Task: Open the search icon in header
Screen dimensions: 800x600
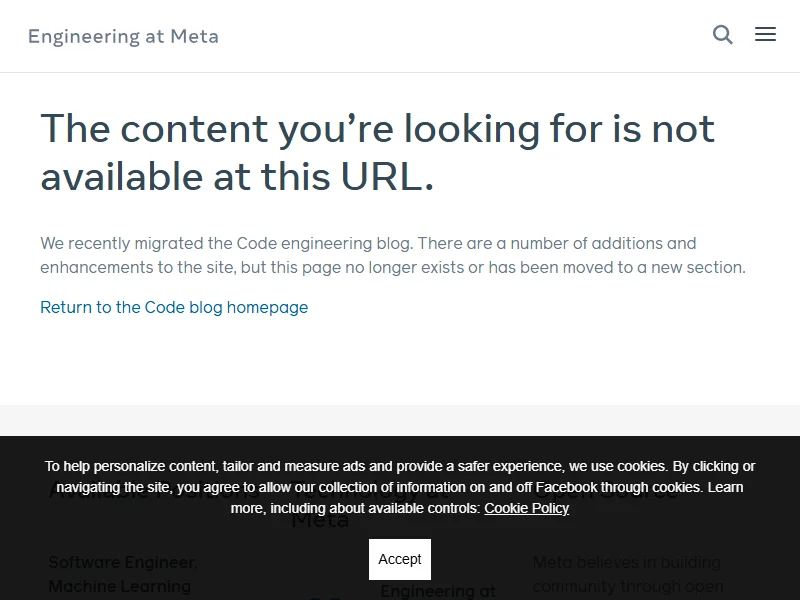Action: [x=722, y=35]
